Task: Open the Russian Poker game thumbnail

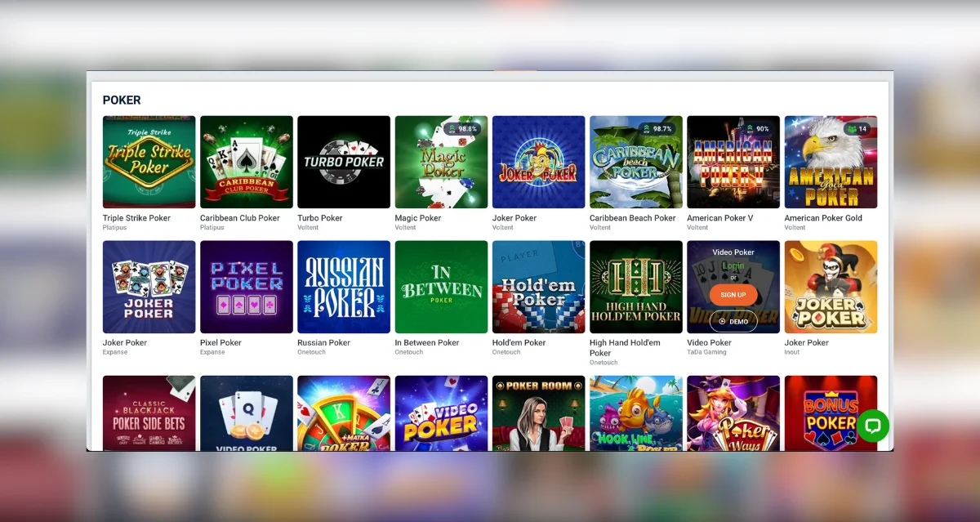Action: coord(343,287)
